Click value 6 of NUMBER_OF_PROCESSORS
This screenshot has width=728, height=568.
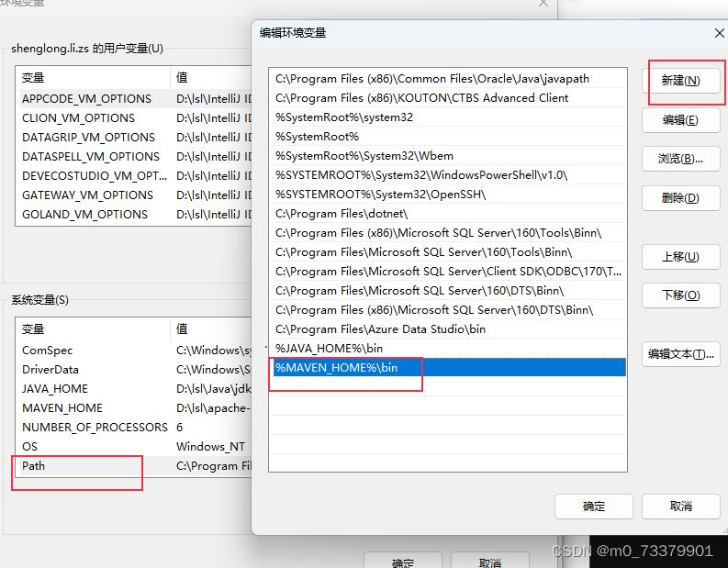pyautogui.click(x=179, y=428)
